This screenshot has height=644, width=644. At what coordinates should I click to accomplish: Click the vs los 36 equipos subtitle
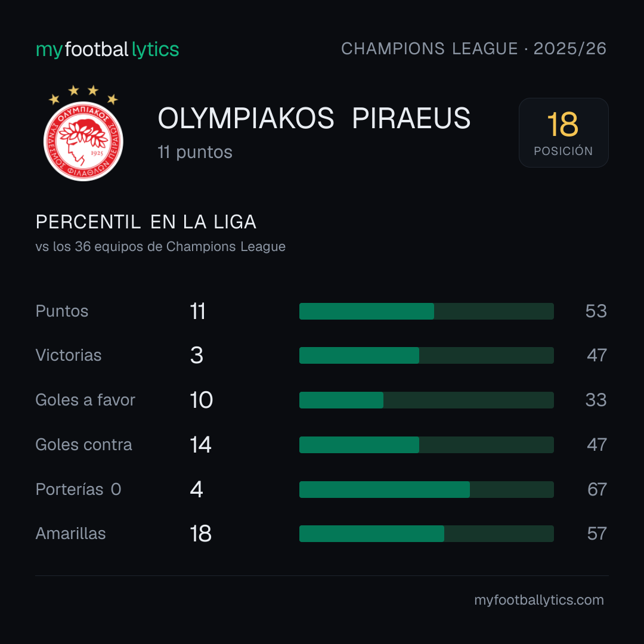[x=160, y=247]
